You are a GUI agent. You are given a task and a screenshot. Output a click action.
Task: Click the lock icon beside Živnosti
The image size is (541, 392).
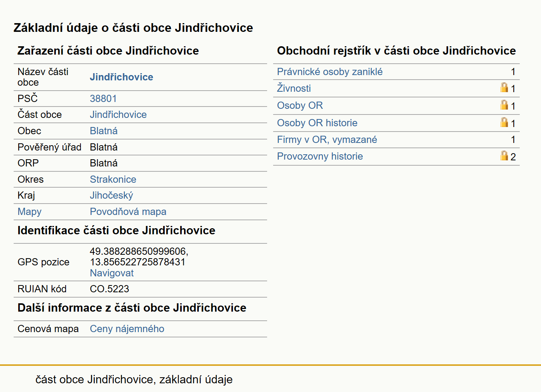coord(504,88)
